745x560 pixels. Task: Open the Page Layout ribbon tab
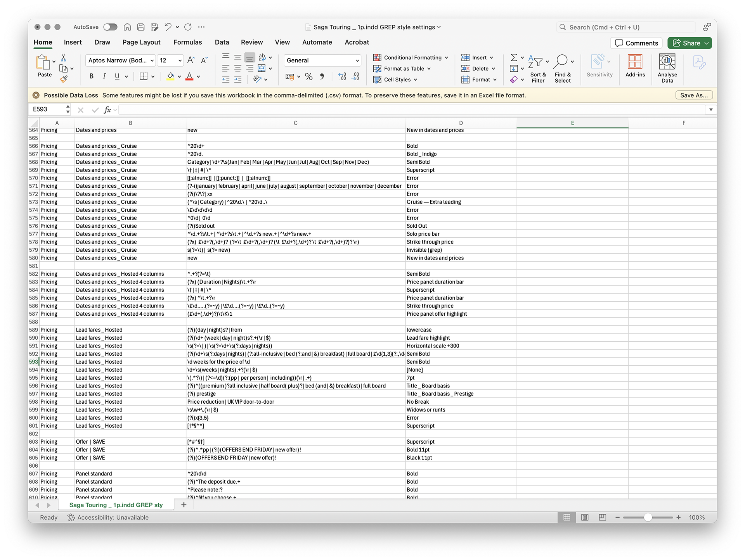(x=141, y=42)
